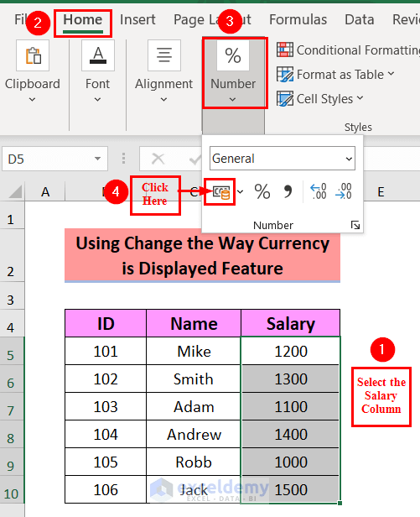
Task: Select the cell containing Adam
Action: coord(194,406)
